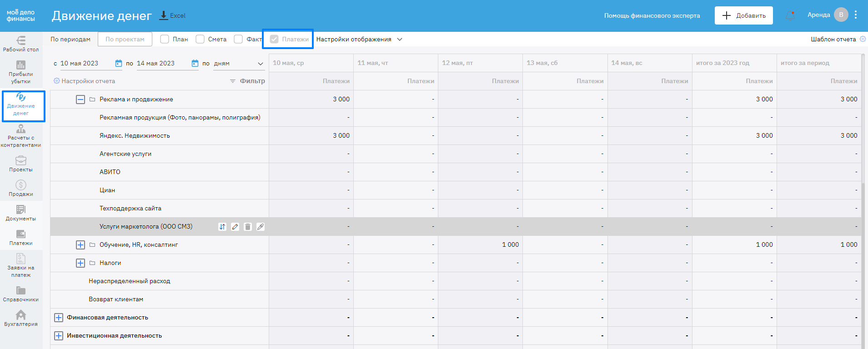Go to Расчеты с контрагентами section
The height and width of the screenshot is (349, 868).
tap(21, 136)
